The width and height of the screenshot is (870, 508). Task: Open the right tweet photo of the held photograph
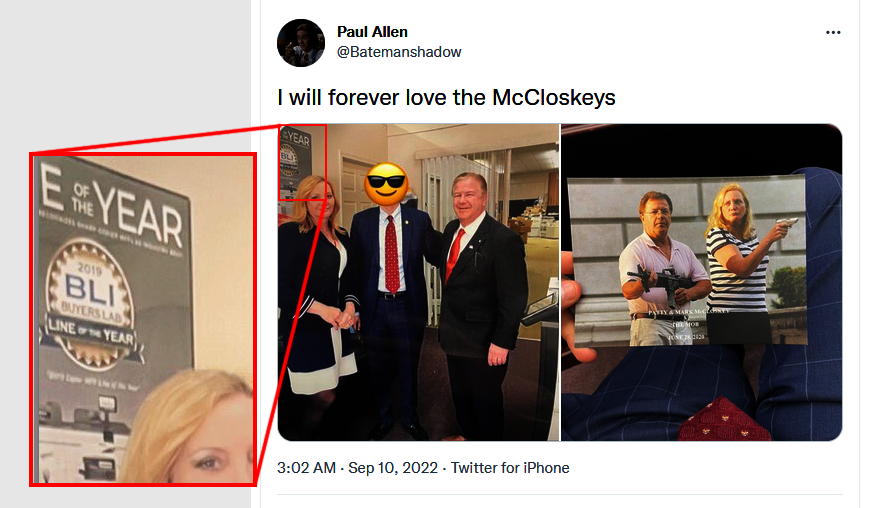(702, 283)
